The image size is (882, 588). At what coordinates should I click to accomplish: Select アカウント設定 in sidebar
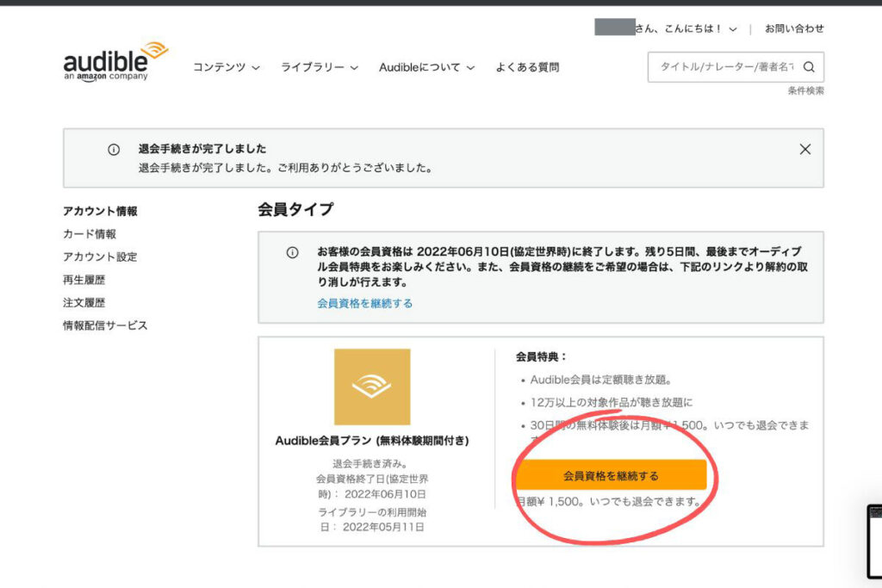(100, 257)
